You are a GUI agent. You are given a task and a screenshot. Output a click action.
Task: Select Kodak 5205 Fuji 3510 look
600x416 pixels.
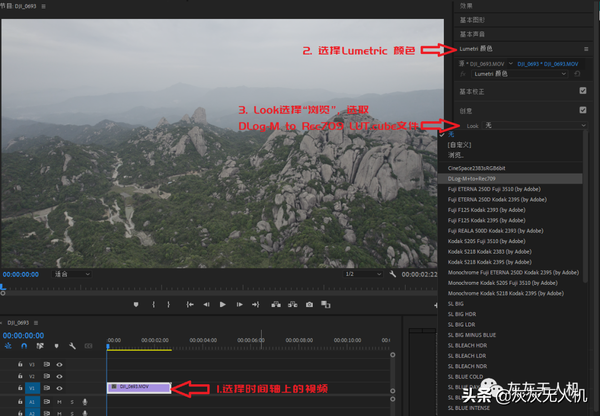pyautogui.click(x=486, y=241)
